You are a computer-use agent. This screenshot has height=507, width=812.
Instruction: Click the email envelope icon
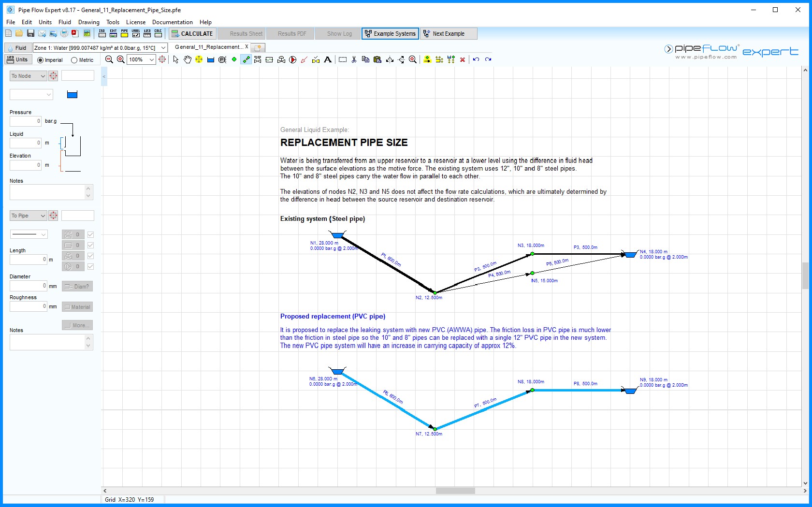pyautogui.click(x=42, y=33)
